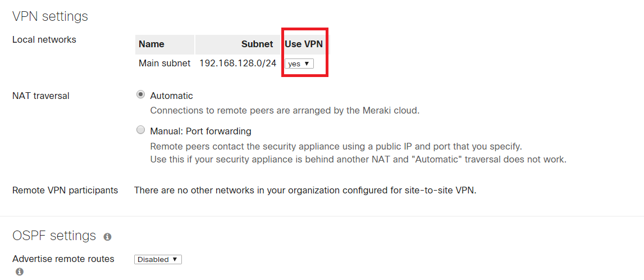Click the Remote VPN participants label

tap(65, 190)
